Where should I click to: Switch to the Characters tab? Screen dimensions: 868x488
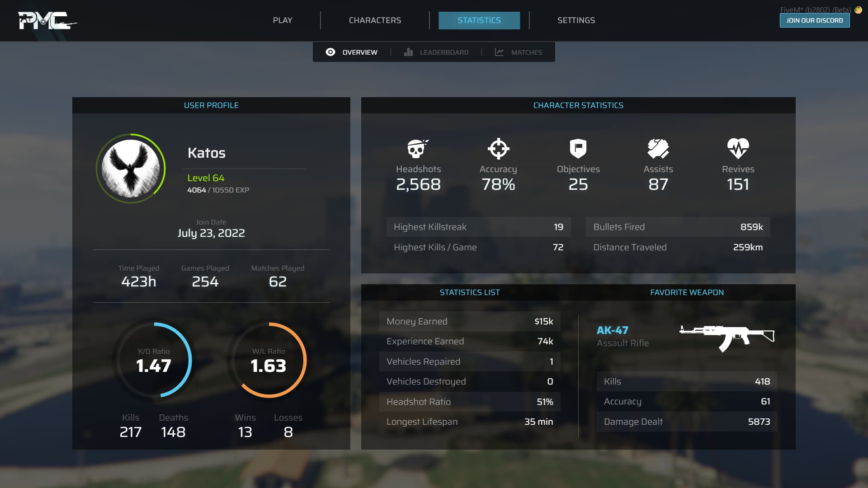click(375, 20)
